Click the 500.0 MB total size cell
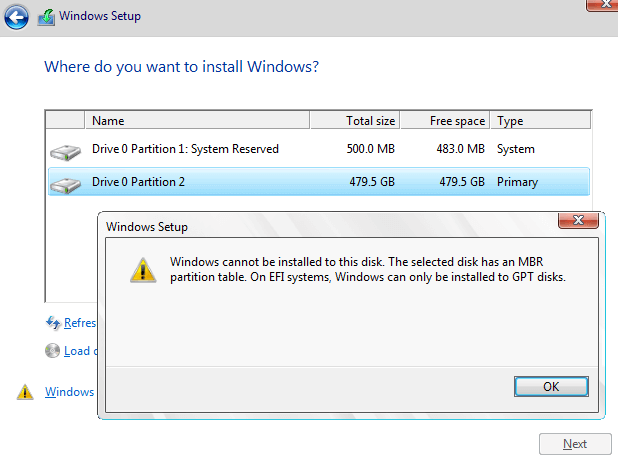 [370, 149]
